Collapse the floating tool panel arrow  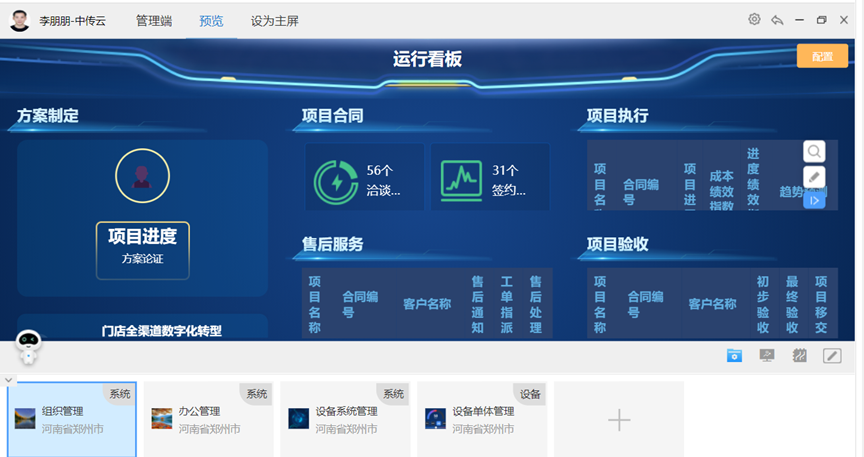814,200
